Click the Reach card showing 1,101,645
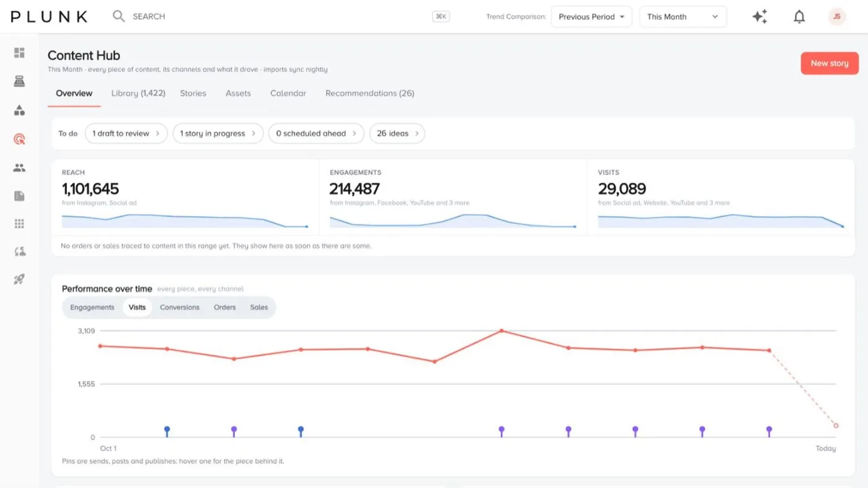 tap(185, 197)
